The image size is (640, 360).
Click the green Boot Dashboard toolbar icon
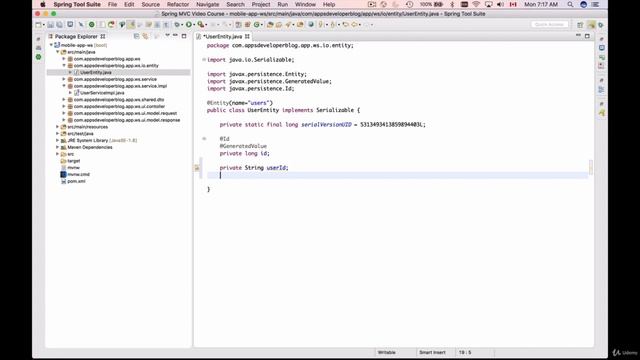[x=91, y=25]
